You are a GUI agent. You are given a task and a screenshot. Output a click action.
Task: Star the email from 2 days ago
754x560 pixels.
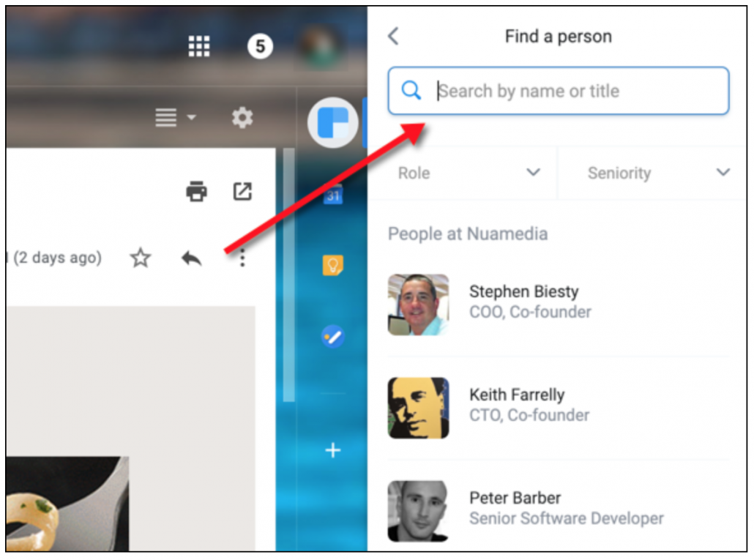[x=141, y=258]
